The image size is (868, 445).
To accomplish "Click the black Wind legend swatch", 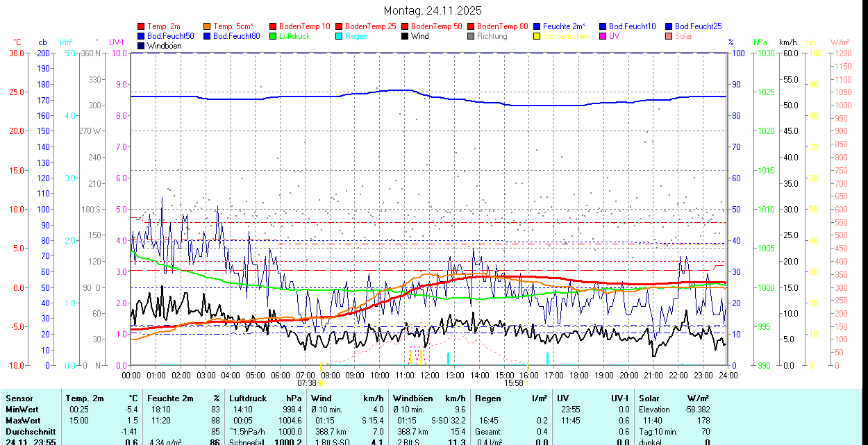I will (405, 36).
